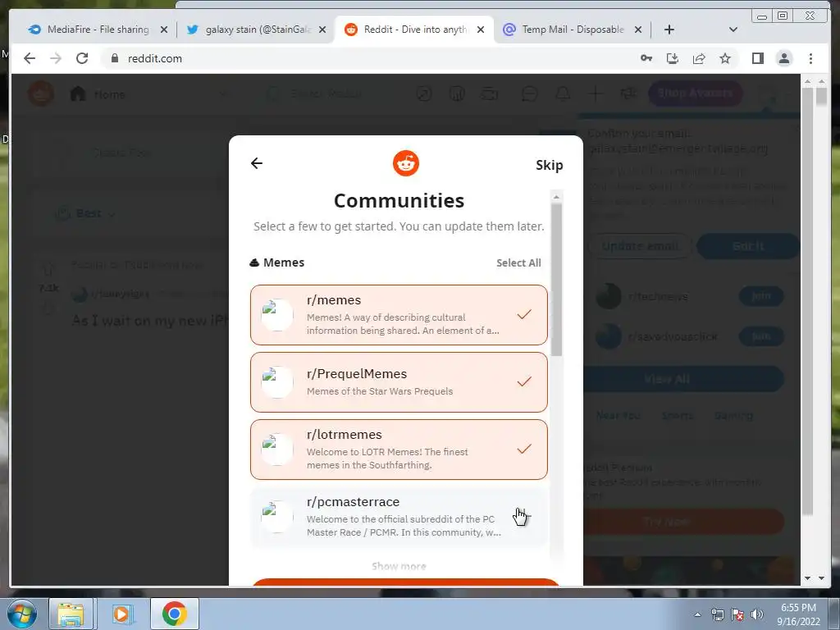
Task: Click the taskbar clock showing 6:55 PM
Action: pyautogui.click(x=798, y=614)
